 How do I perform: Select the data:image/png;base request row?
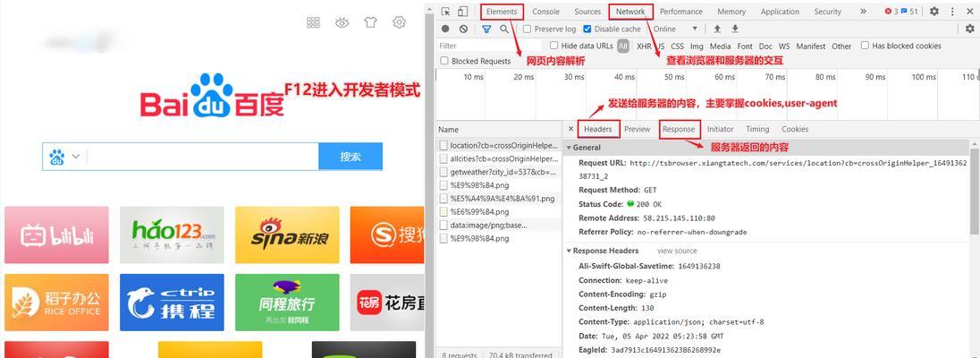point(498,225)
